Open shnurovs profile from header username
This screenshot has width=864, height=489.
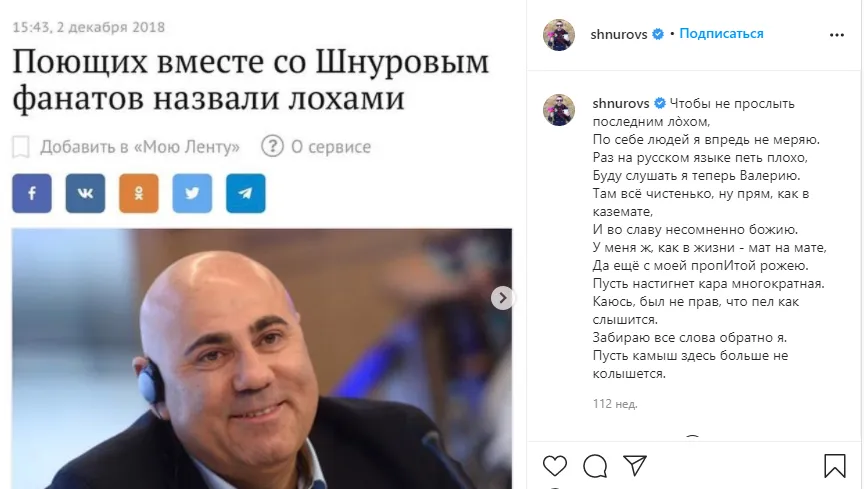pyautogui.click(x=619, y=34)
